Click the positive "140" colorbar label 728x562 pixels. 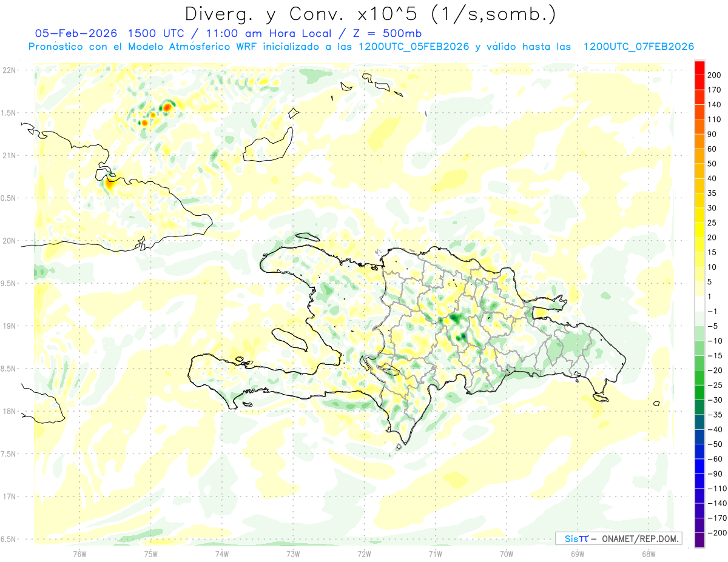coord(715,105)
